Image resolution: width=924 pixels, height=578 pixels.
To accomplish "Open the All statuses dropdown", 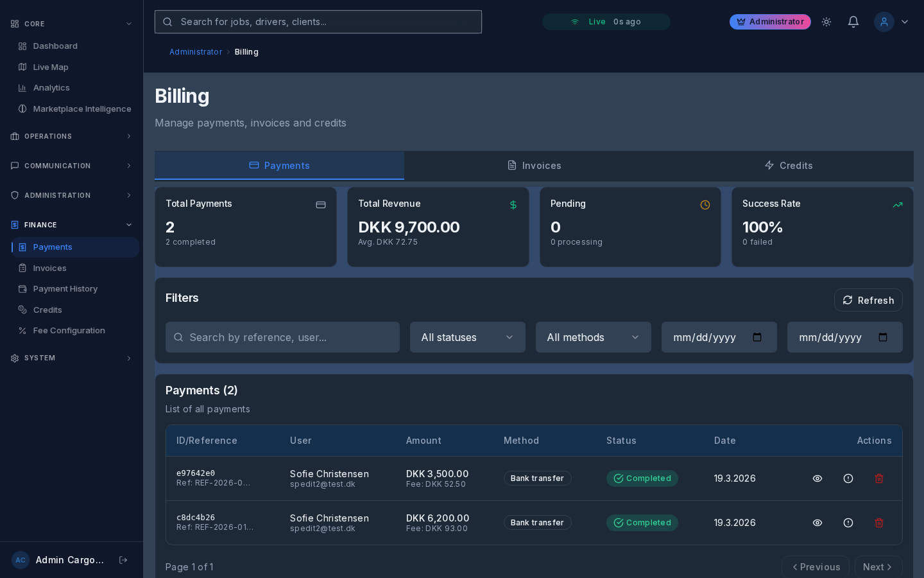I will click(x=467, y=337).
